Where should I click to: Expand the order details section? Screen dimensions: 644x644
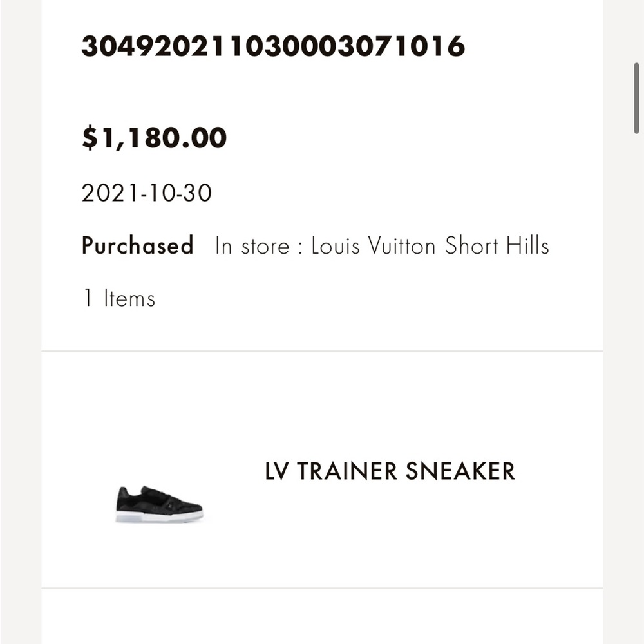322,174
